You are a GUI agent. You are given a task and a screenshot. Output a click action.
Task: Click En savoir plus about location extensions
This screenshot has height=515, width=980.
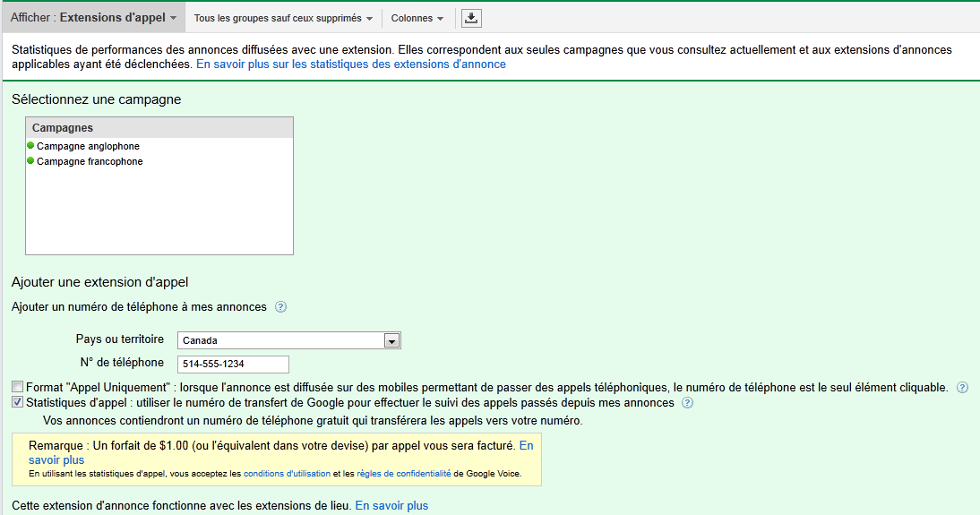[x=391, y=506]
